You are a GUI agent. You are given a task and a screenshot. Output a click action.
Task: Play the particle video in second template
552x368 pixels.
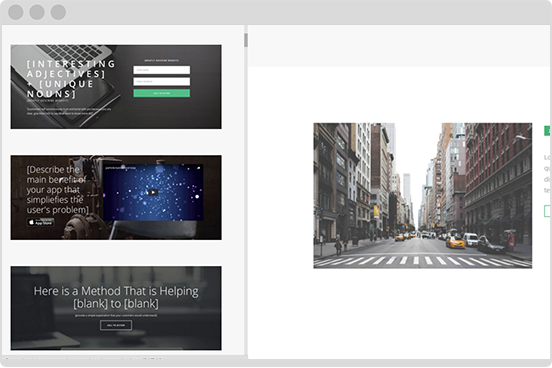[x=152, y=192]
